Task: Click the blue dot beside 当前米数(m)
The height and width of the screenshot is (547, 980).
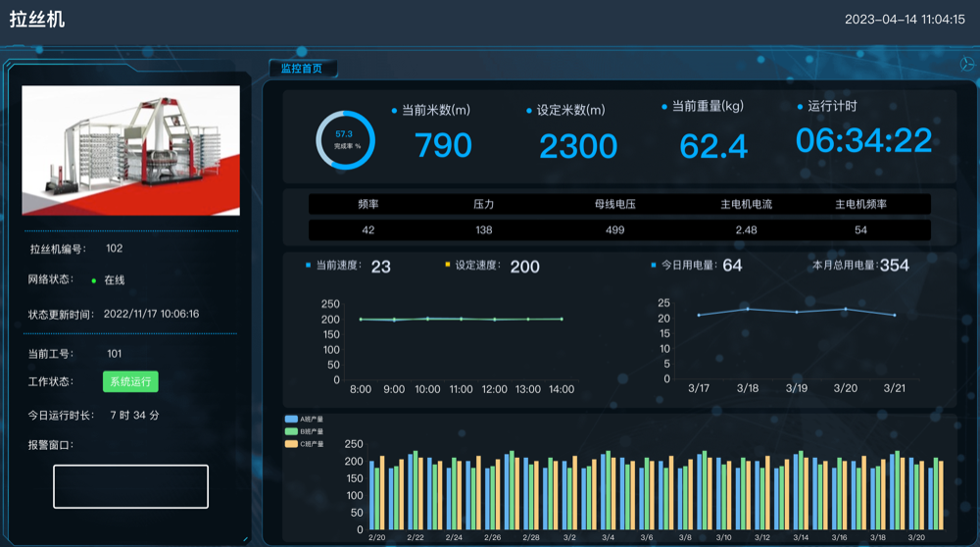Action: pyautogui.click(x=395, y=111)
